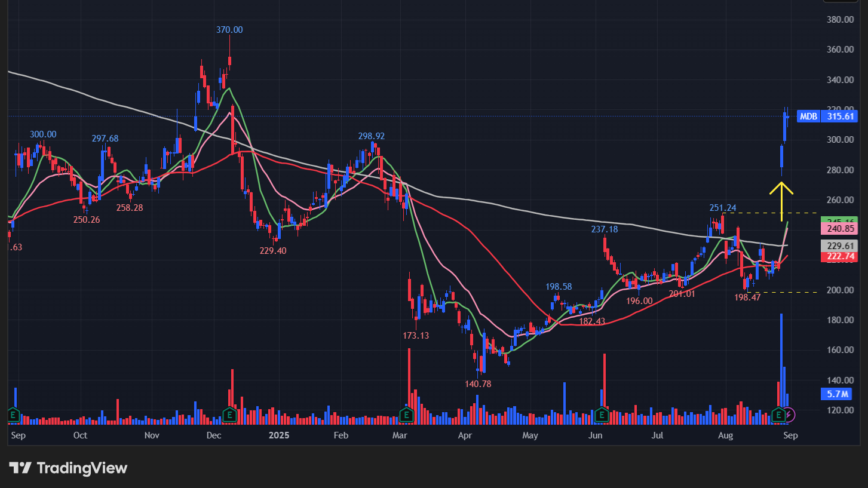Click the 380.00 price axis label

tap(840, 20)
